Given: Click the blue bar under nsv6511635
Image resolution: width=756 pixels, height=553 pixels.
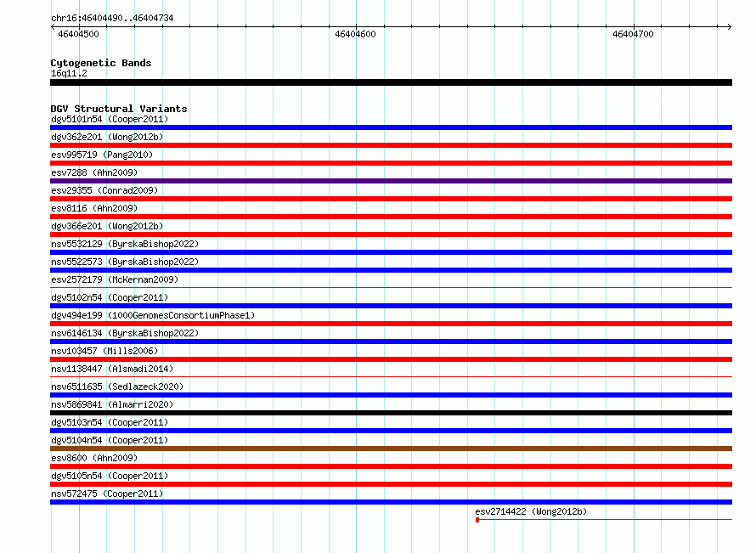Looking at the screenshot, I should pyautogui.click(x=391, y=395).
